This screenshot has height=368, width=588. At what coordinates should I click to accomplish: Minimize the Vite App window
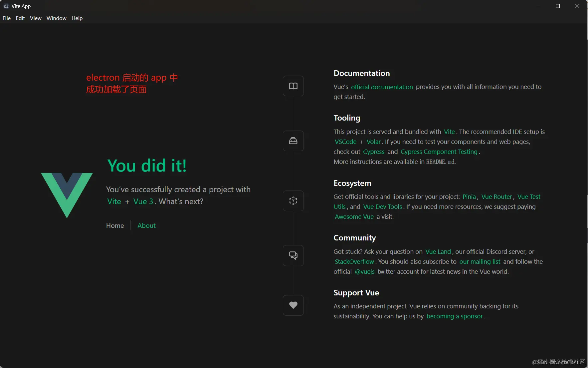point(538,6)
